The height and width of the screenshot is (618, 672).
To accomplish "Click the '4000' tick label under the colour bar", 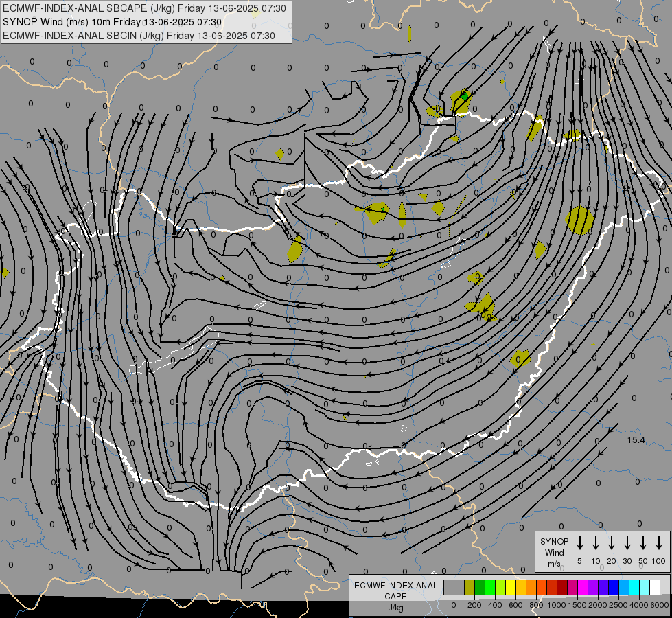I will tap(639, 605).
